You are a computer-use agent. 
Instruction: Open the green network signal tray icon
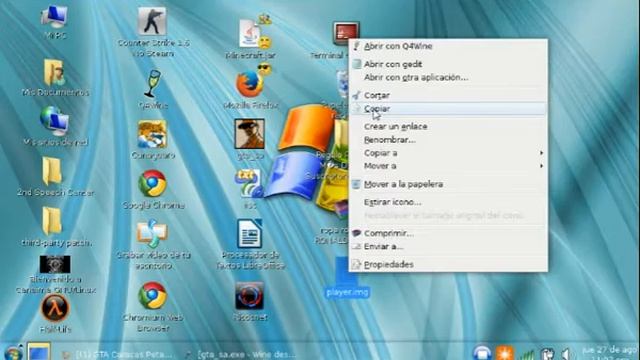click(527, 354)
